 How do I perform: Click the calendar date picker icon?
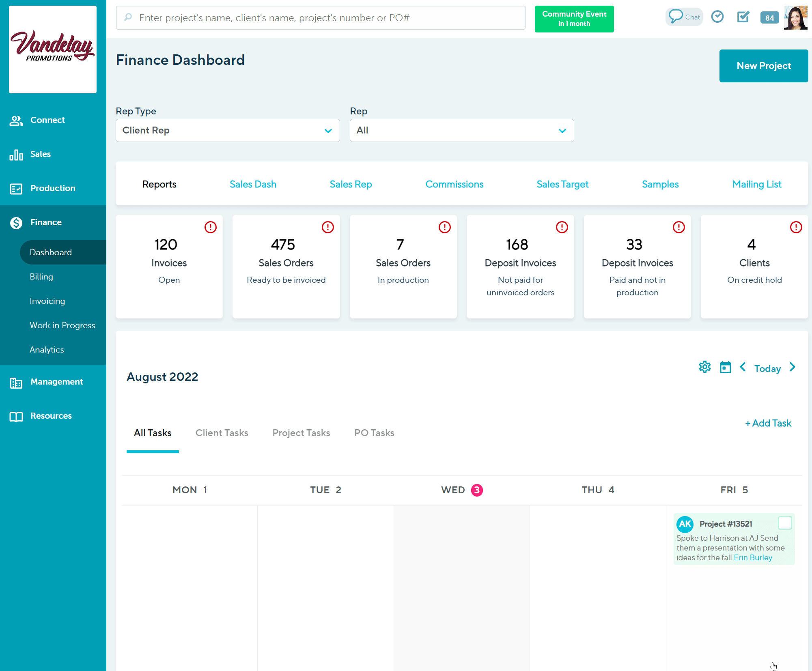click(725, 367)
